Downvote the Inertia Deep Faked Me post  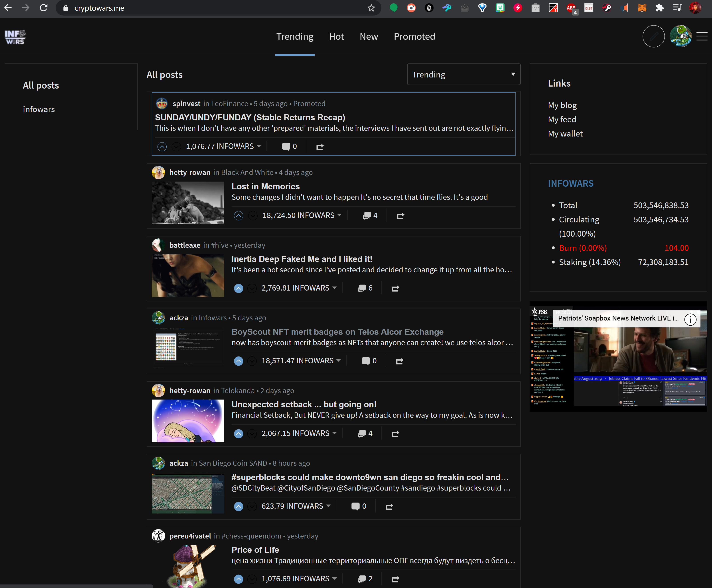tap(252, 288)
